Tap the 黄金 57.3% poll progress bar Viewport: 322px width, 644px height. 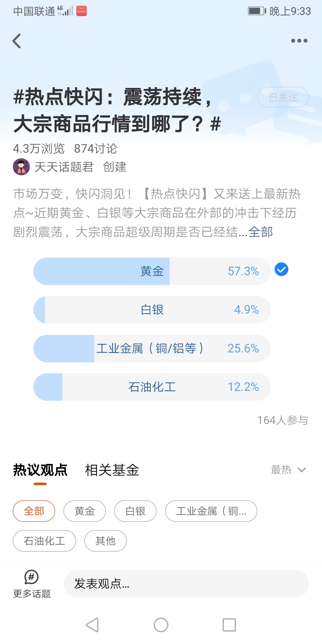click(152, 271)
